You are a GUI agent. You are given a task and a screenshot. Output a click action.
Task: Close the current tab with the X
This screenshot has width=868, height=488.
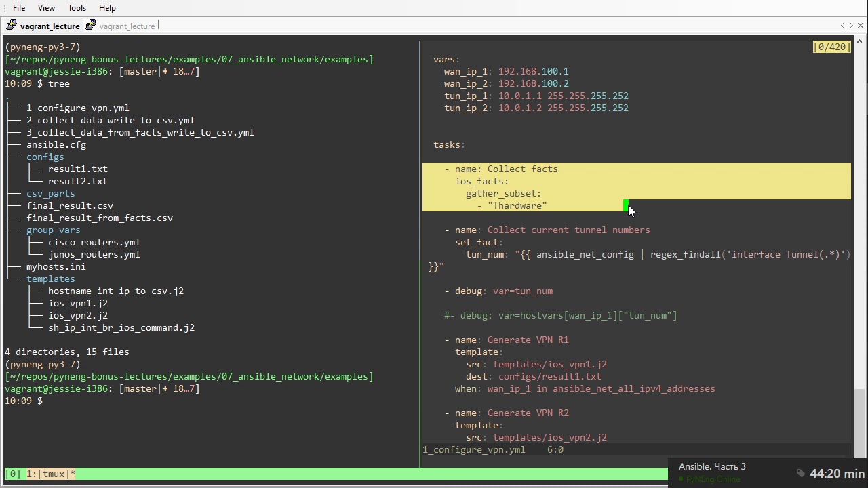(861, 26)
